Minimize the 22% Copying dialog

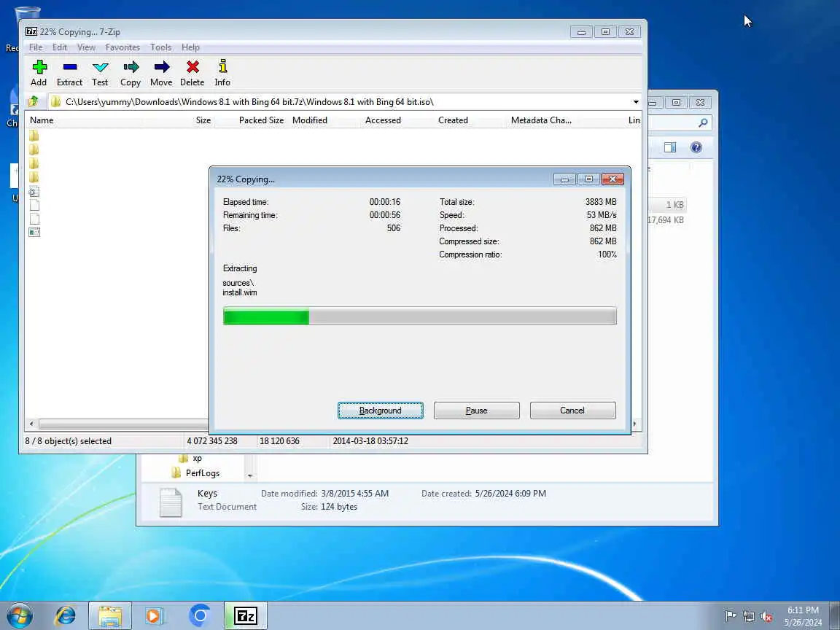pyautogui.click(x=564, y=179)
